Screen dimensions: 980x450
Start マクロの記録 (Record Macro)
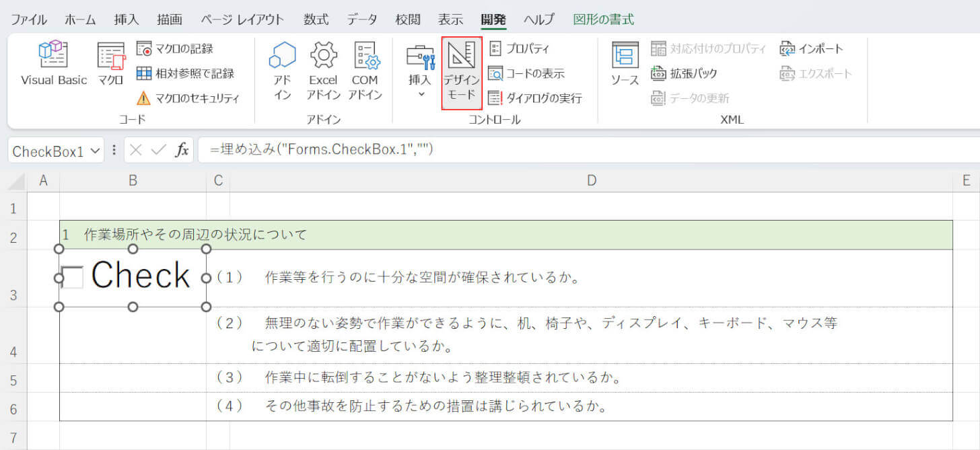pyautogui.click(x=175, y=48)
